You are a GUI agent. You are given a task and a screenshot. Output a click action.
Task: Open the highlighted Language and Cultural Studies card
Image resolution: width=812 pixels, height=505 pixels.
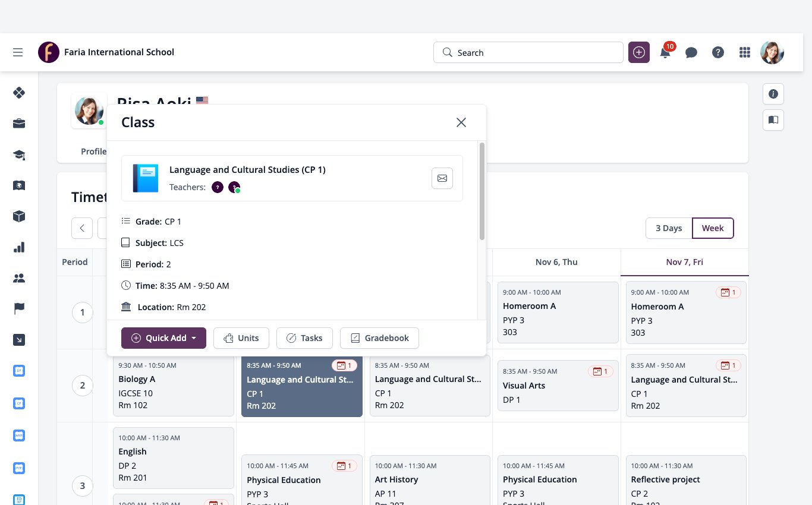tap(302, 386)
